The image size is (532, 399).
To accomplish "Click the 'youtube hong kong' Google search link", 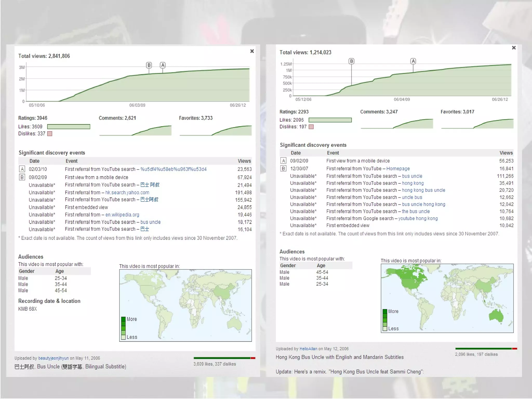I will click(x=418, y=218).
